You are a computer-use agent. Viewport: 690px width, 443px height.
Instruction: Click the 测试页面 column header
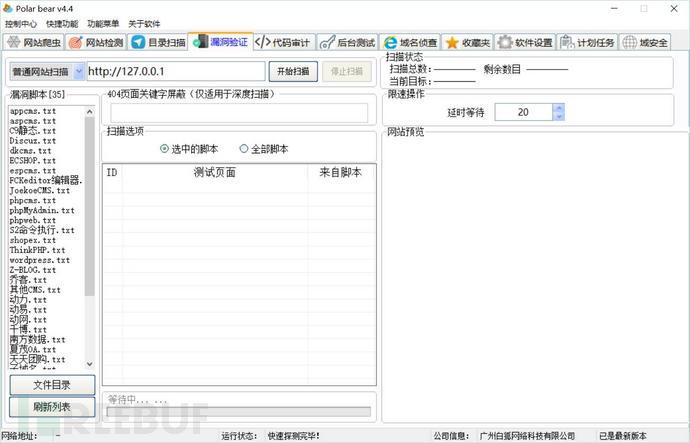tap(215, 172)
